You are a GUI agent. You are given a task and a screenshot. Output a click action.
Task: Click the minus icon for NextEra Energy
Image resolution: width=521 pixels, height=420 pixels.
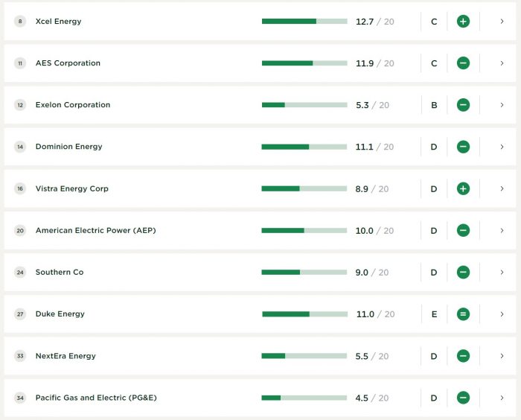click(x=463, y=356)
